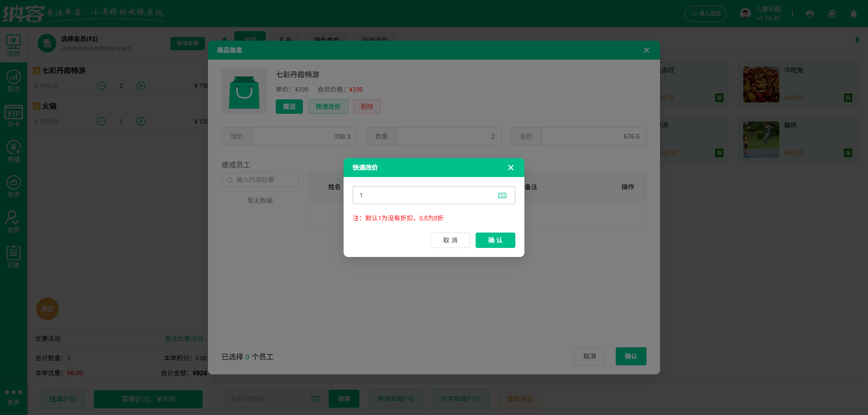Image resolution: width=868 pixels, height=415 pixels.
Task: Open the 充值 recharge sidebar icon
Action: coord(14,151)
